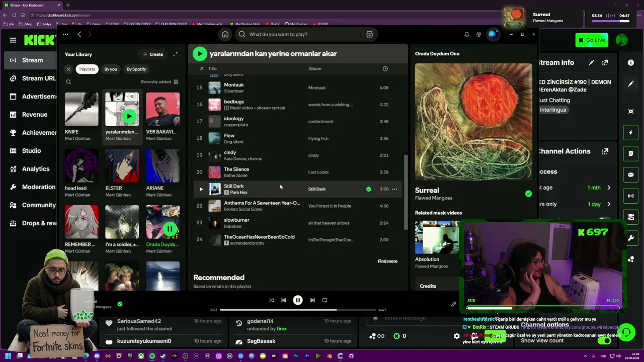Go back using Spotify's back arrow
644x362 pixels.
tap(79, 34)
